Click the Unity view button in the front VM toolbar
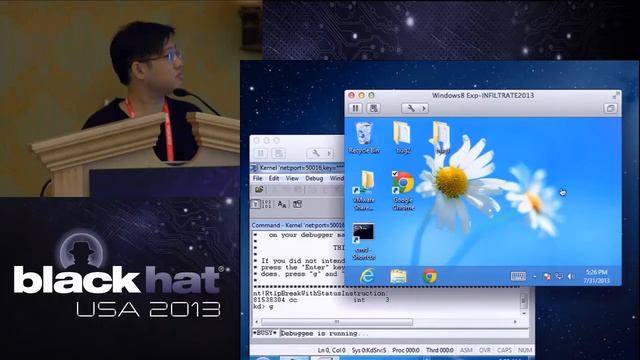Image resolution: width=640 pixels, height=360 pixels. (x=610, y=108)
